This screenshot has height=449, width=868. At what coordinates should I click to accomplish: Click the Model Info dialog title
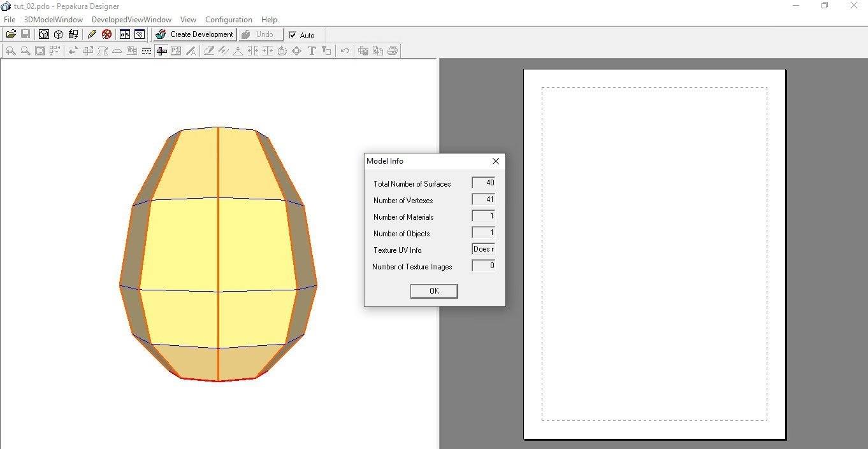pos(385,161)
